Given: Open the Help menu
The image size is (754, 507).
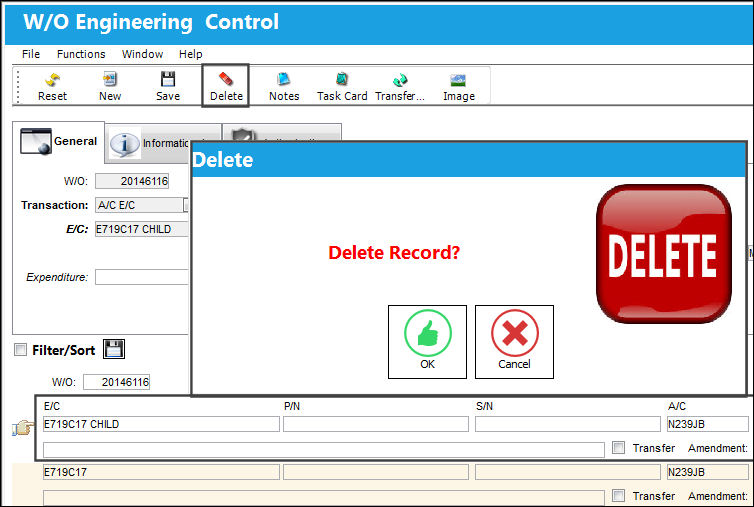Looking at the screenshot, I should [190, 54].
